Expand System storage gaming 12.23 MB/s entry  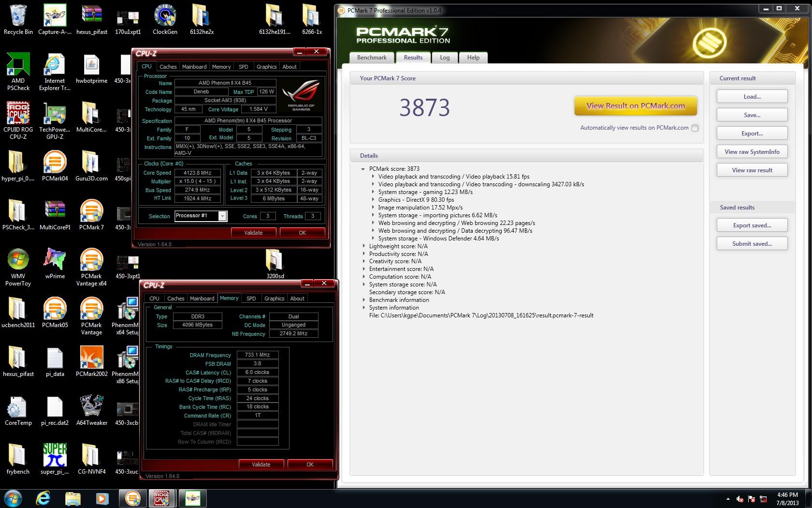click(373, 192)
